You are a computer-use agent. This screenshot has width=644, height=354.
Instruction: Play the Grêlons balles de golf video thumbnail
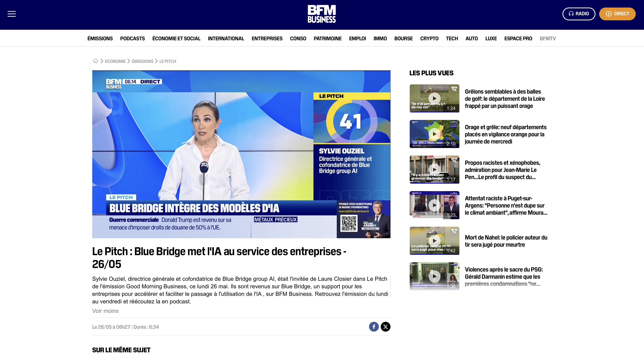pyautogui.click(x=435, y=98)
